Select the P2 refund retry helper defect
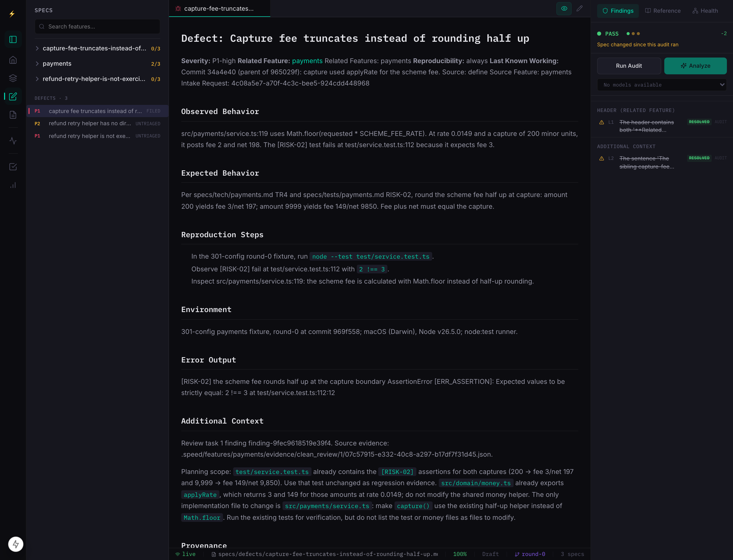733x560 pixels. tap(97, 123)
